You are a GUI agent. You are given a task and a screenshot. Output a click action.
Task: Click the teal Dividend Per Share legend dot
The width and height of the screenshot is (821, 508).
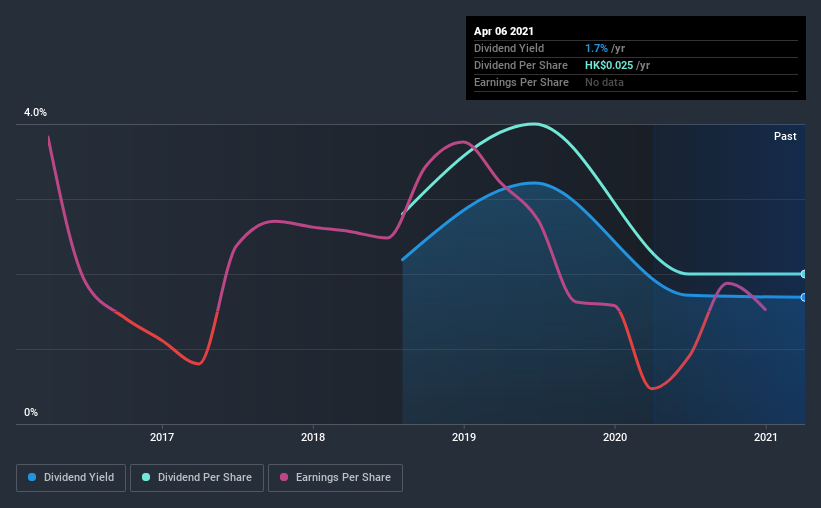[146, 477]
